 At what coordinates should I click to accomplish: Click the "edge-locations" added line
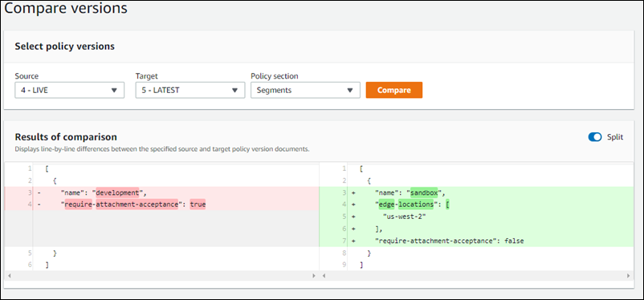[476, 205]
